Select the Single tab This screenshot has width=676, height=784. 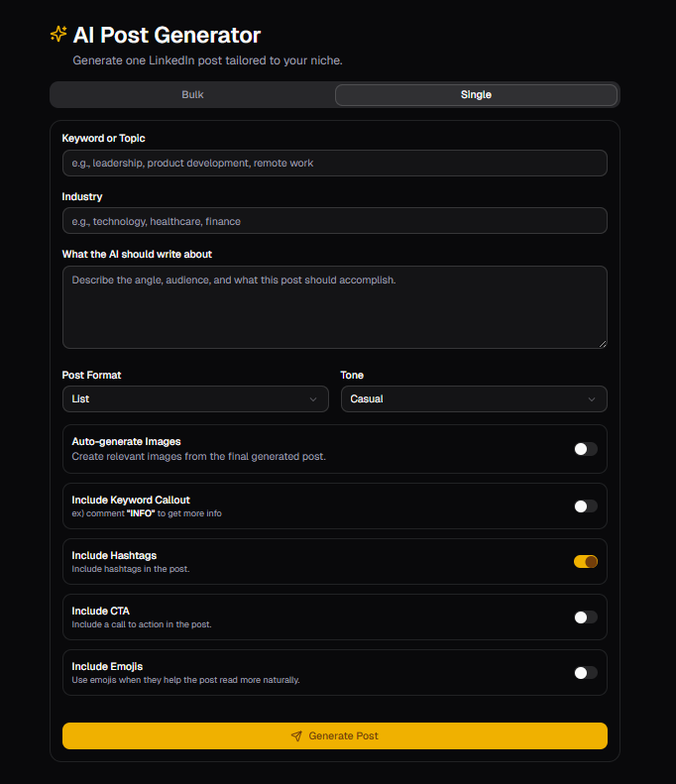[x=476, y=95]
